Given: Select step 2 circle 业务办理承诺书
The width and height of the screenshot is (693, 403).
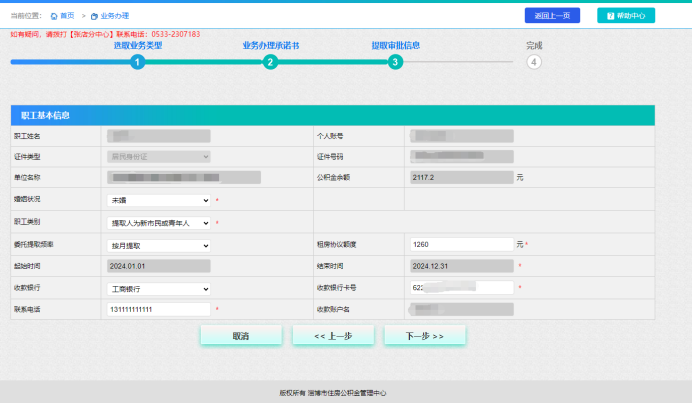Looking at the screenshot, I should pos(270,62).
